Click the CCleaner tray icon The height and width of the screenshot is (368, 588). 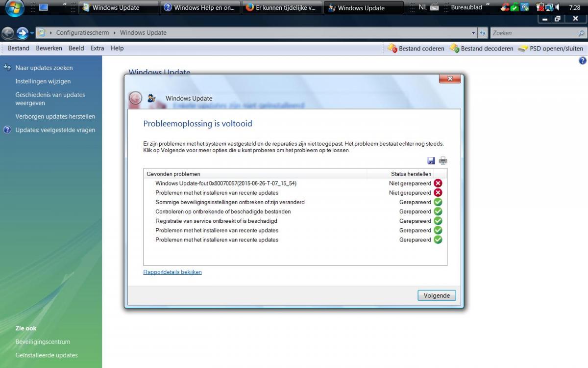point(504,7)
